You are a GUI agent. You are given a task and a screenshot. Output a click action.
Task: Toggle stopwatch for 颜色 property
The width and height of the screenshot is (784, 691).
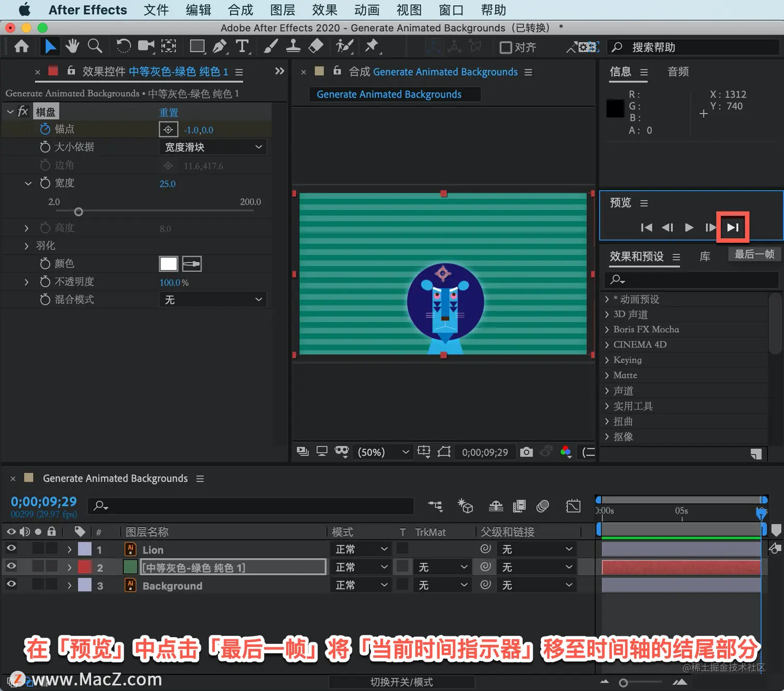45,264
